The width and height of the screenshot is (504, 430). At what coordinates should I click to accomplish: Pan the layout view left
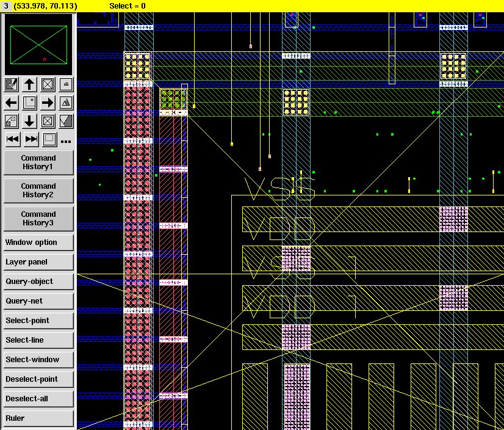(12, 103)
